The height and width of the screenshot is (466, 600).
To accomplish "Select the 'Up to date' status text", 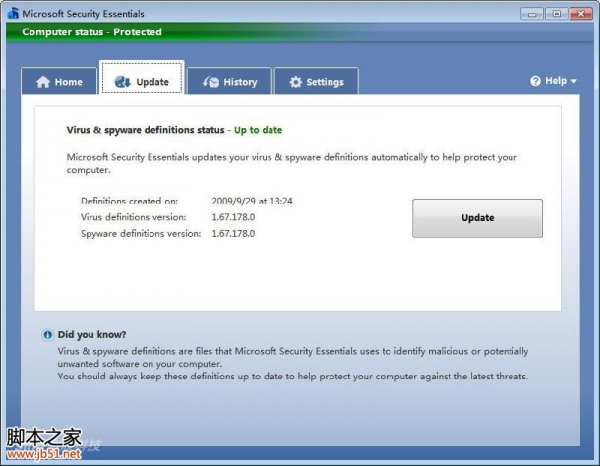I will (258, 130).
